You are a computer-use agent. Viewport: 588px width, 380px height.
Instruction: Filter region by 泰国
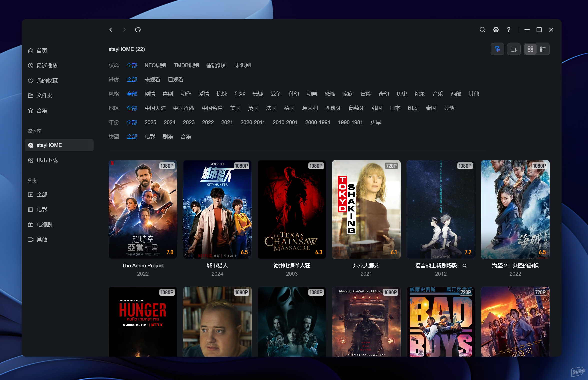[431, 108]
